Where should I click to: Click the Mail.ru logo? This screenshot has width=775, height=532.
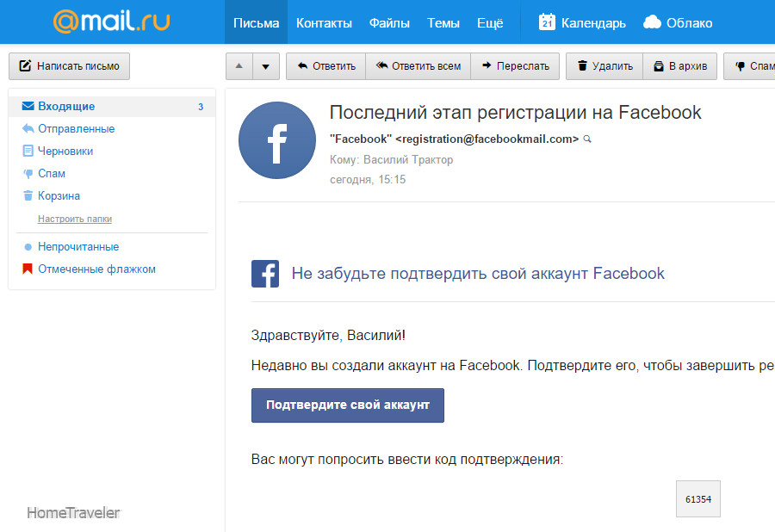tap(111, 22)
